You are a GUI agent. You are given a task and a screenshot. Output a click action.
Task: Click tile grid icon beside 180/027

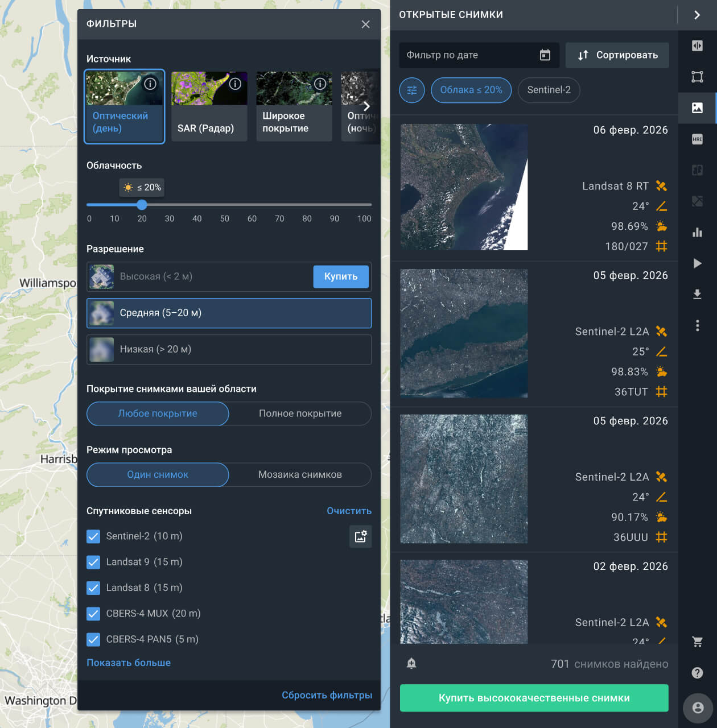(661, 246)
